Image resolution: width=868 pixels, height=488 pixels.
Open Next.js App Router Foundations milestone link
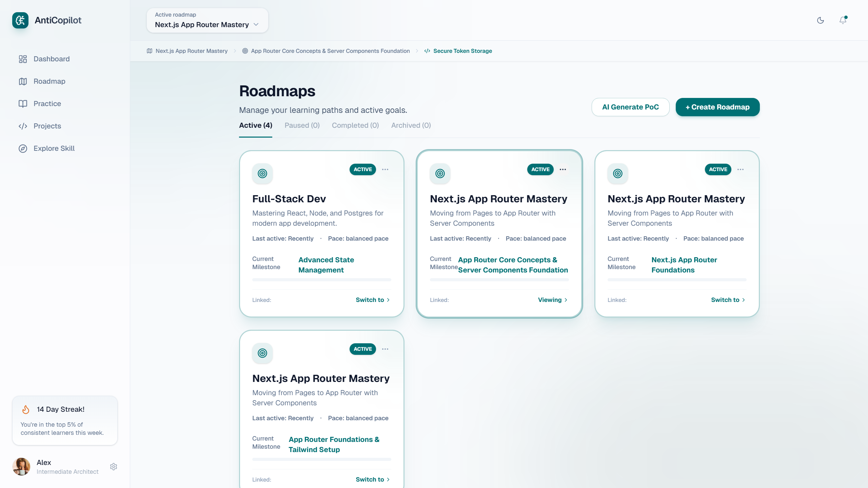point(684,265)
